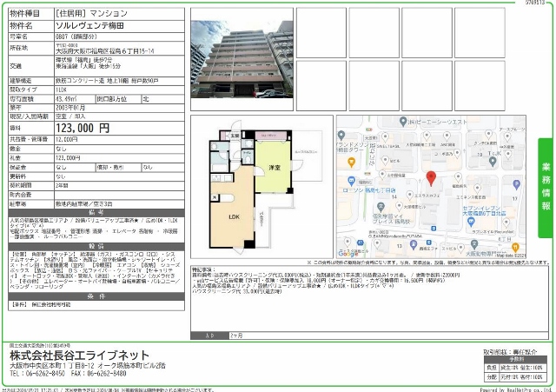Open the building exterior photo
The width and height of the screenshot is (556, 392).
pyautogui.click(x=242, y=59)
